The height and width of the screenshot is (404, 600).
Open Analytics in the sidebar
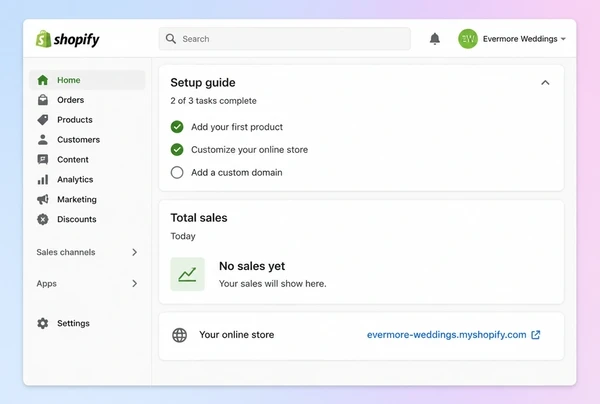[x=87, y=179]
